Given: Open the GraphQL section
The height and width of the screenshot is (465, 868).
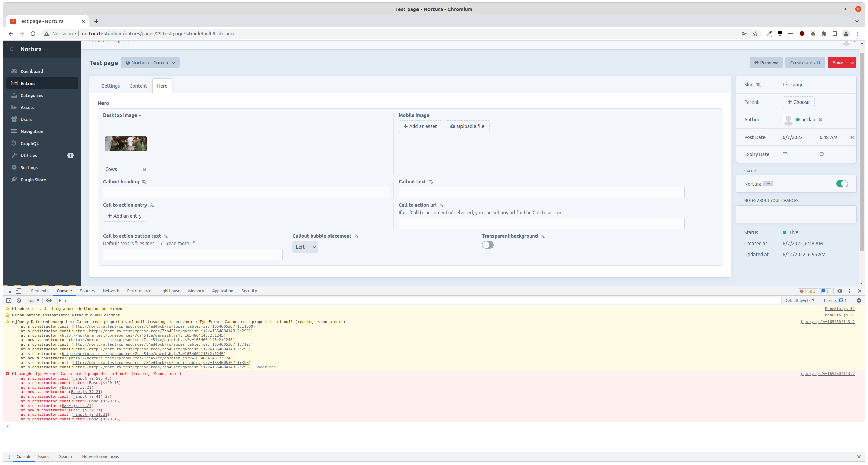Looking at the screenshot, I should click(x=30, y=143).
